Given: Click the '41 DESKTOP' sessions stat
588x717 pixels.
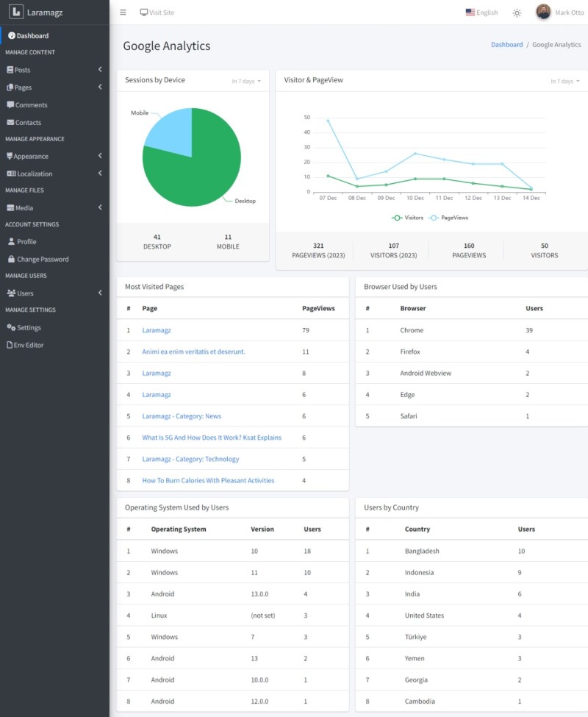Looking at the screenshot, I should [x=157, y=242].
